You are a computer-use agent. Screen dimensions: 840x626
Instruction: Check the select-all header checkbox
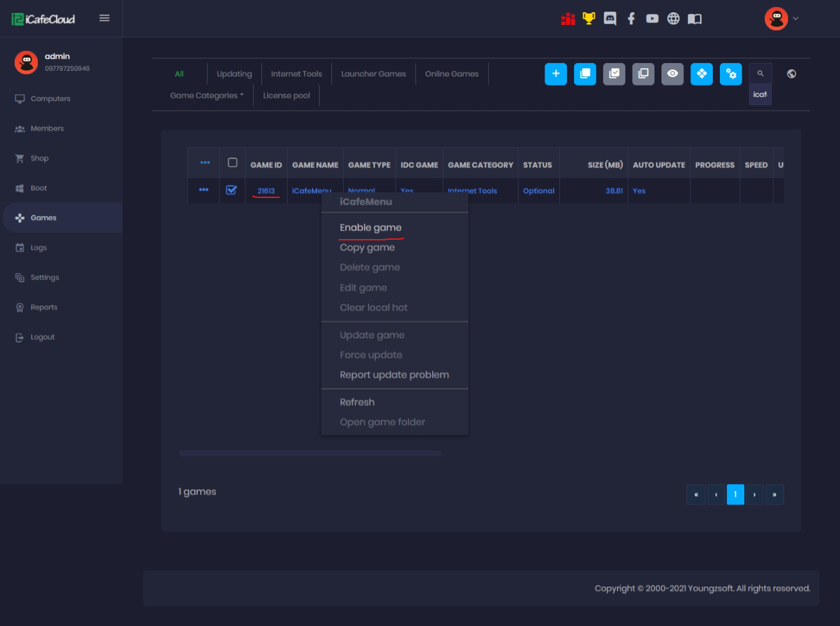point(232,163)
